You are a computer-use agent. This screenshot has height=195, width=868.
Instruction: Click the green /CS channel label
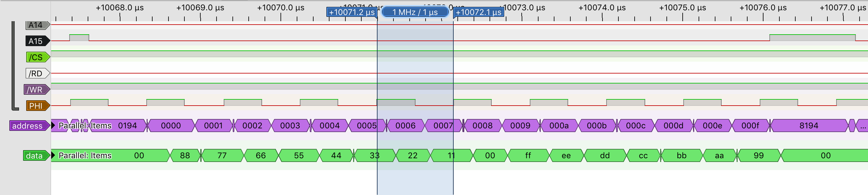pyautogui.click(x=37, y=57)
